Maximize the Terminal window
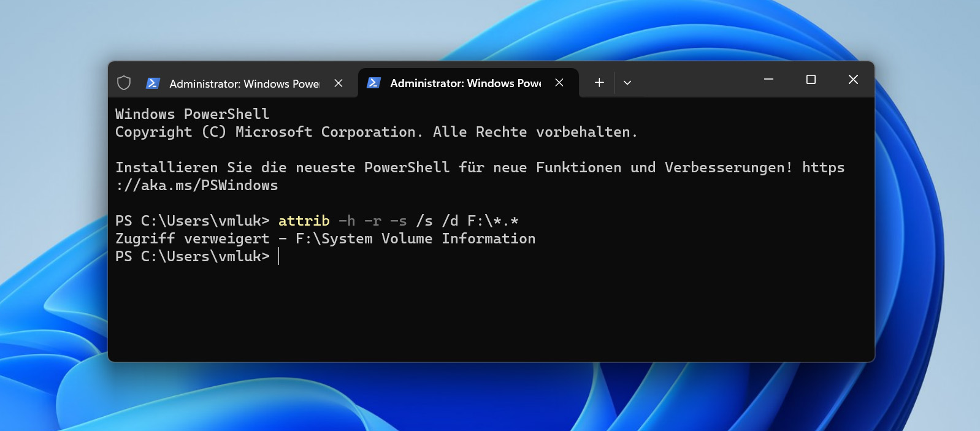 click(811, 80)
